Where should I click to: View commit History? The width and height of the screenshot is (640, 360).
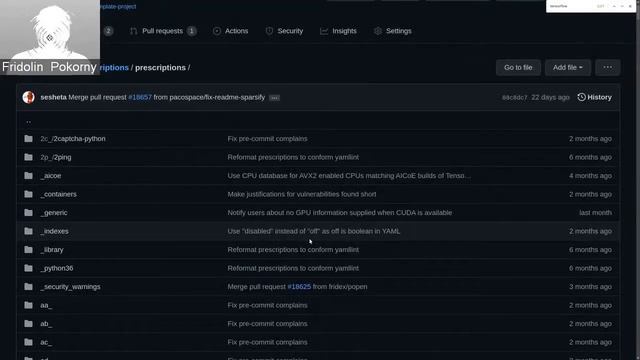pyautogui.click(x=595, y=97)
